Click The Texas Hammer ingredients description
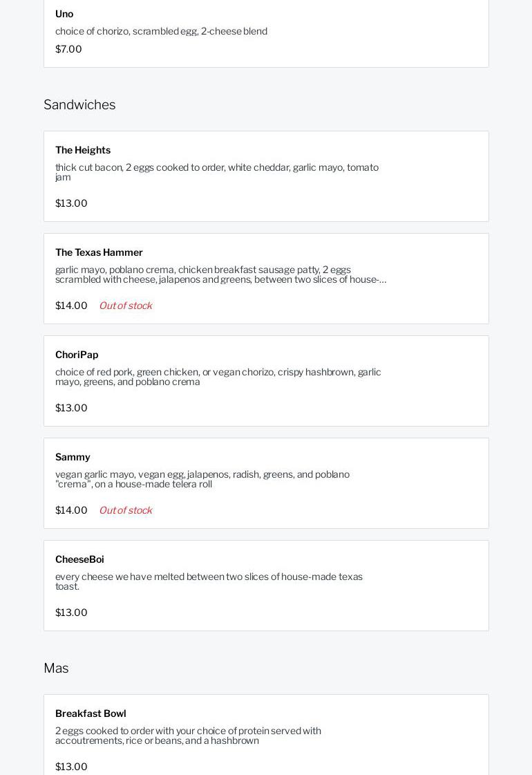 click(x=220, y=274)
